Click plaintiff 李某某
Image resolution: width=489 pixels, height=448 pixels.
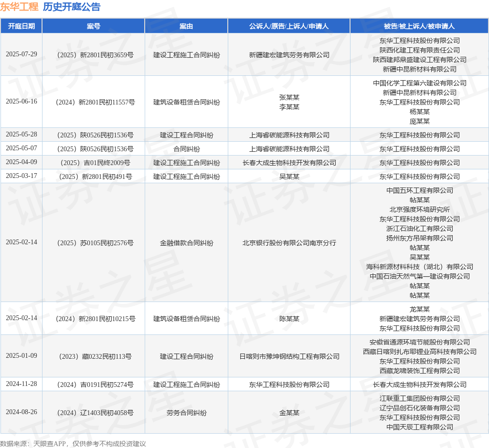point(289,107)
